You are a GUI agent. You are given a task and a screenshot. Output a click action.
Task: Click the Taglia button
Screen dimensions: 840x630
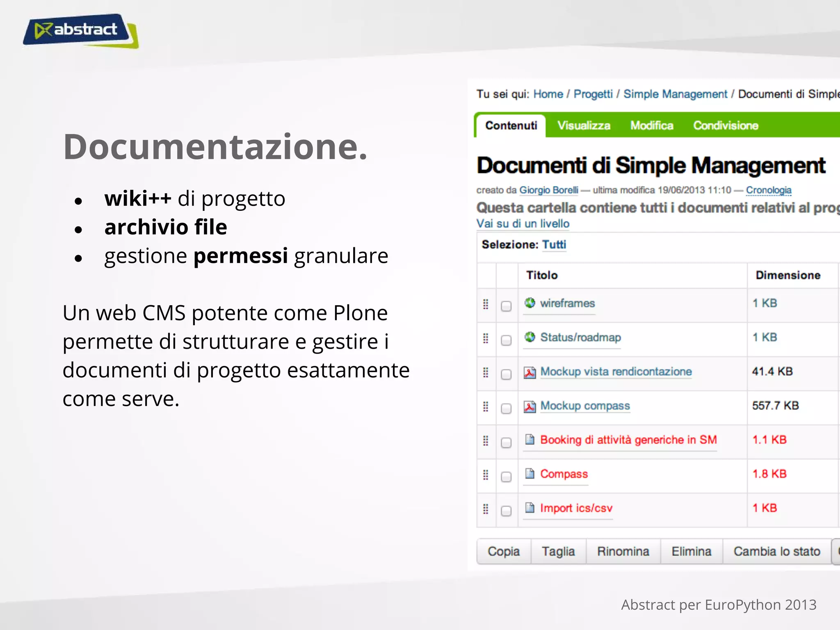[x=558, y=551]
